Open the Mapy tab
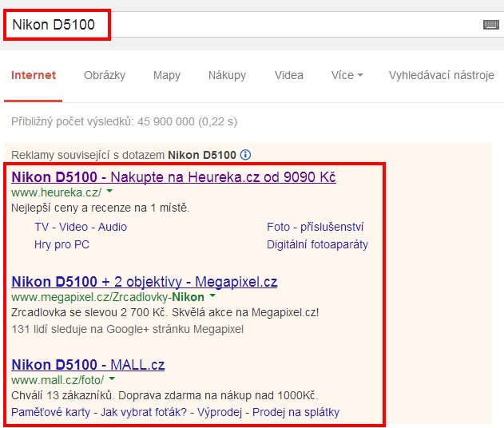 (x=167, y=75)
